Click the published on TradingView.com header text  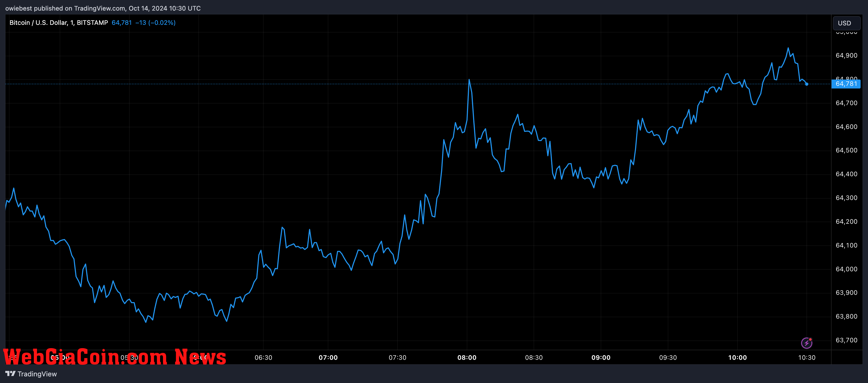(x=103, y=8)
